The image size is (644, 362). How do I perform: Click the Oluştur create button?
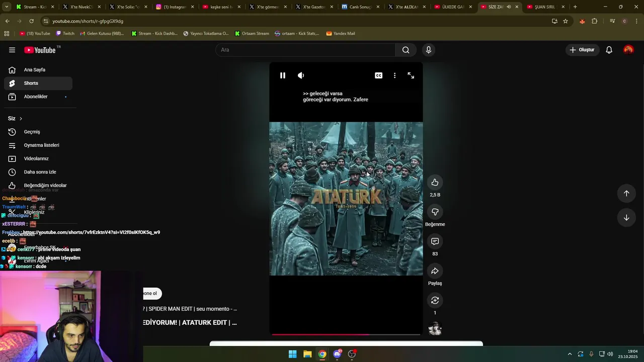point(582,50)
